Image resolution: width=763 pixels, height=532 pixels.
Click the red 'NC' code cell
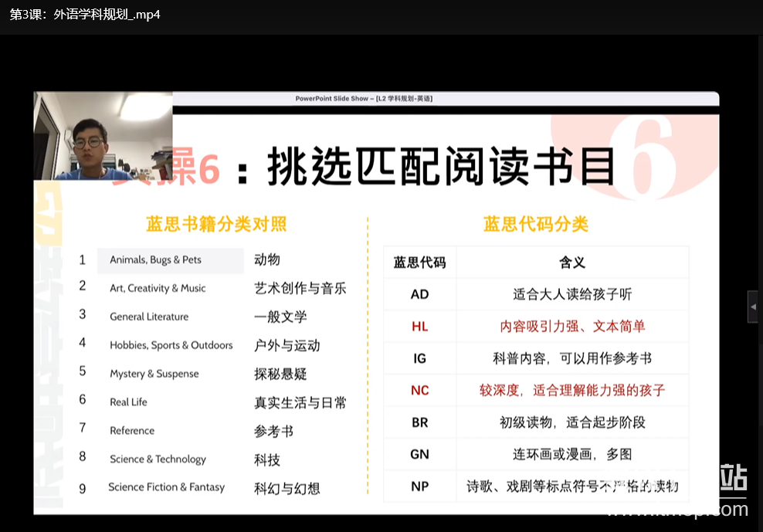tap(419, 390)
